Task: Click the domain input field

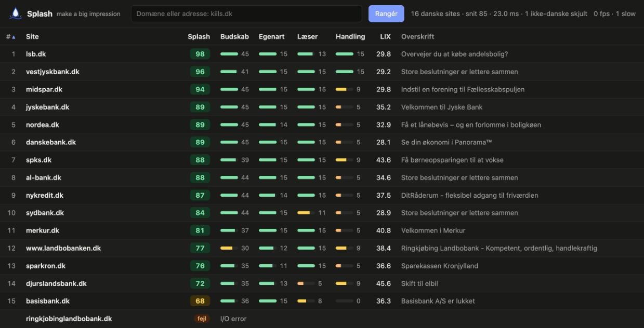Action: click(x=246, y=13)
